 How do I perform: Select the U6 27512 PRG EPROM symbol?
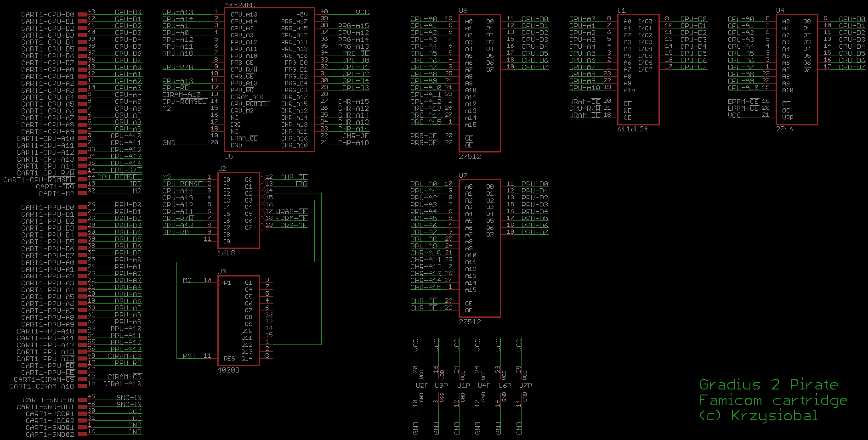[480, 83]
